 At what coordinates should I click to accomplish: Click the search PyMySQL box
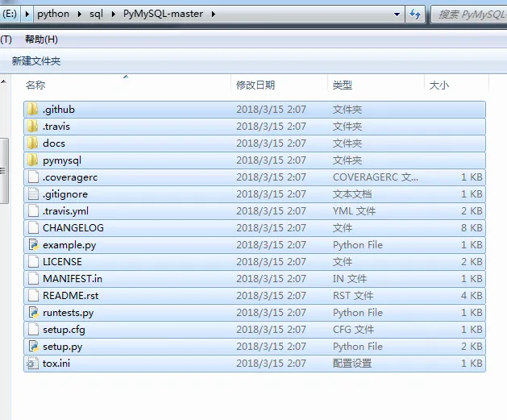coord(469,15)
